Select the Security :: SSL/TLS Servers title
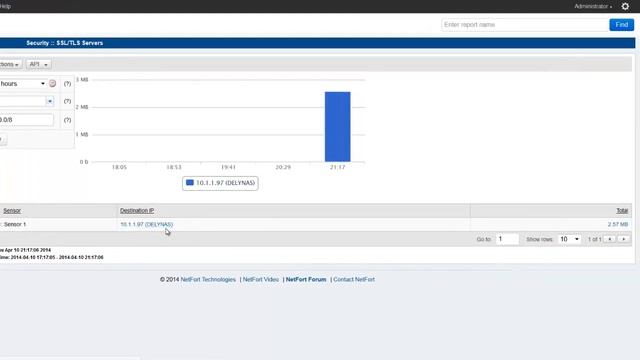 pos(64,43)
